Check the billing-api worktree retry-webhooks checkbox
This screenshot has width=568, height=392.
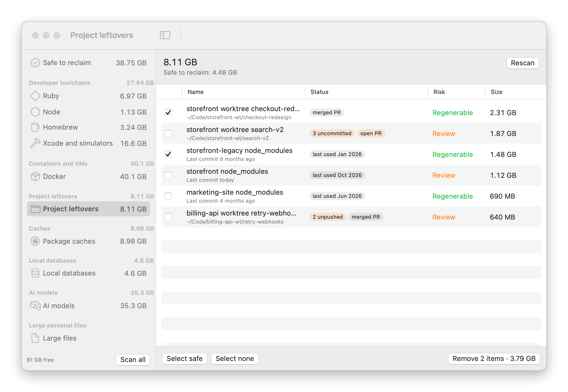(168, 217)
